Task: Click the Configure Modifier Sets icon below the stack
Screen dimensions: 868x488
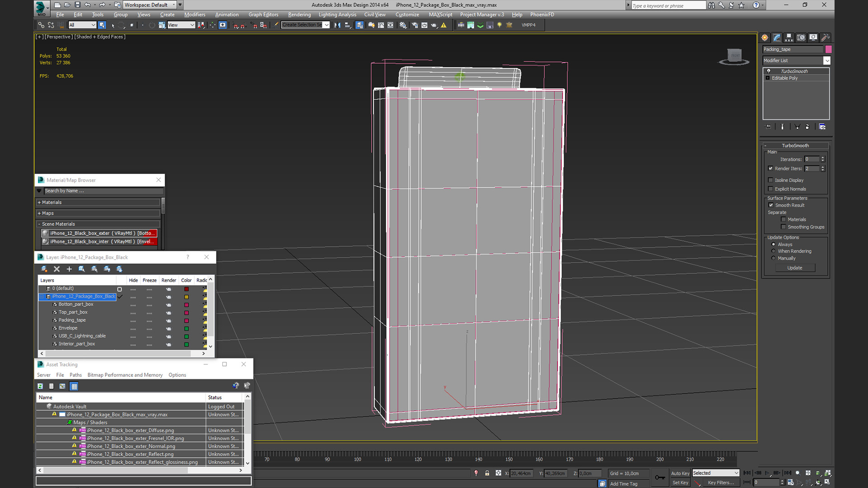Action: pos(822,127)
